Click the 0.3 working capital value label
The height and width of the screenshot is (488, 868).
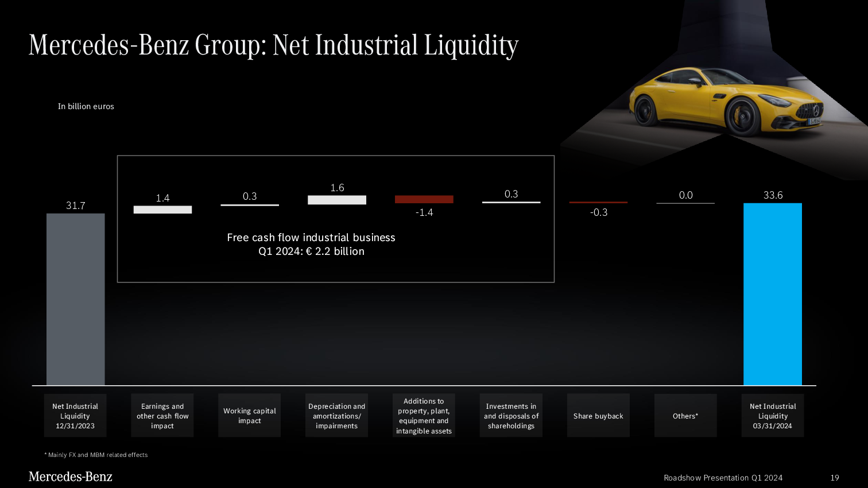tap(250, 196)
